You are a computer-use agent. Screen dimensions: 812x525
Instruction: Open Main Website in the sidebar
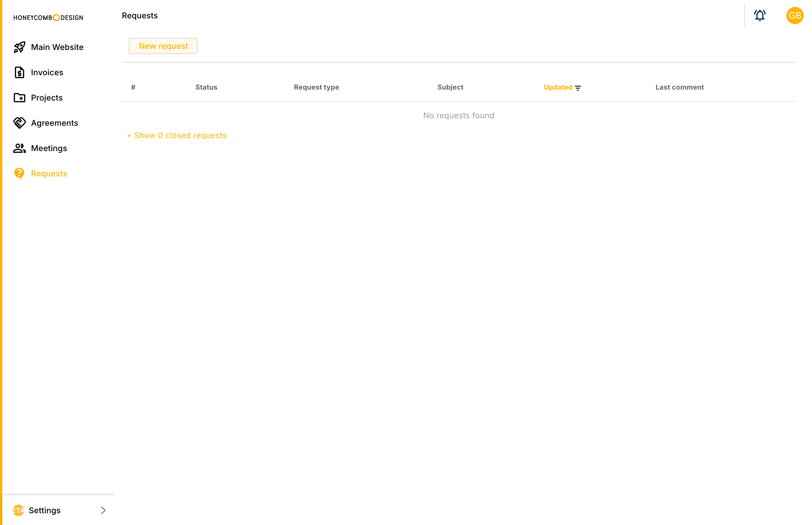(x=57, y=47)
